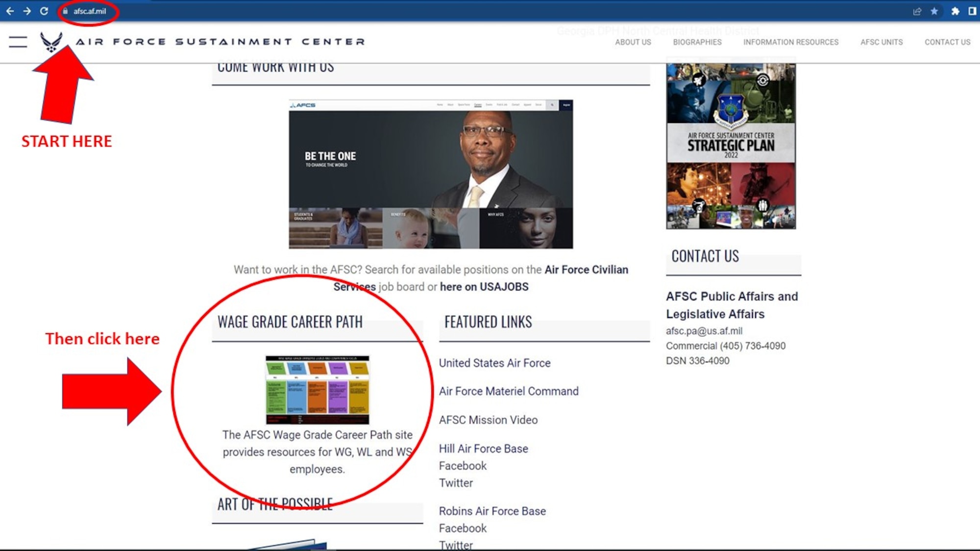Open the United States Air Force link

pyautogui.click(x=494, y=363)
